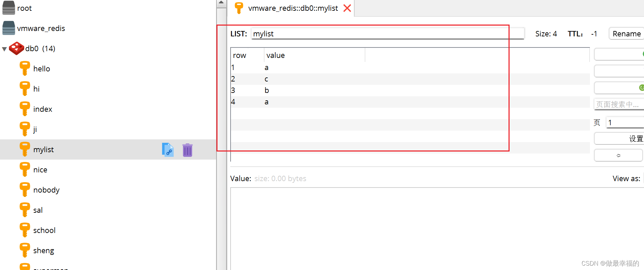Click the 'size: 0.00 bytes' text
644x270 pixels.
coord(280,178)
